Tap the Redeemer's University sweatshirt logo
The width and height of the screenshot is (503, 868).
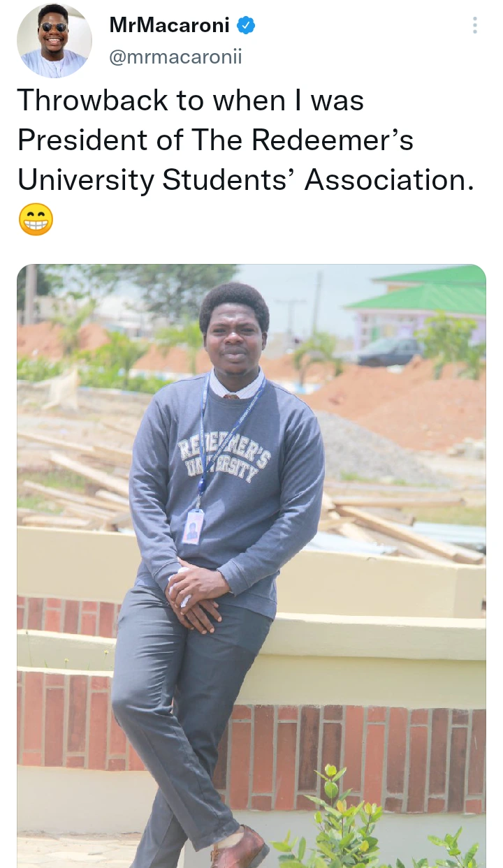click(217, 459)
